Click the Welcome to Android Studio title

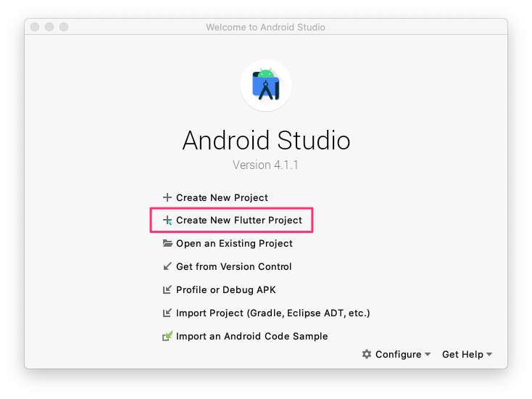[265, 27]
